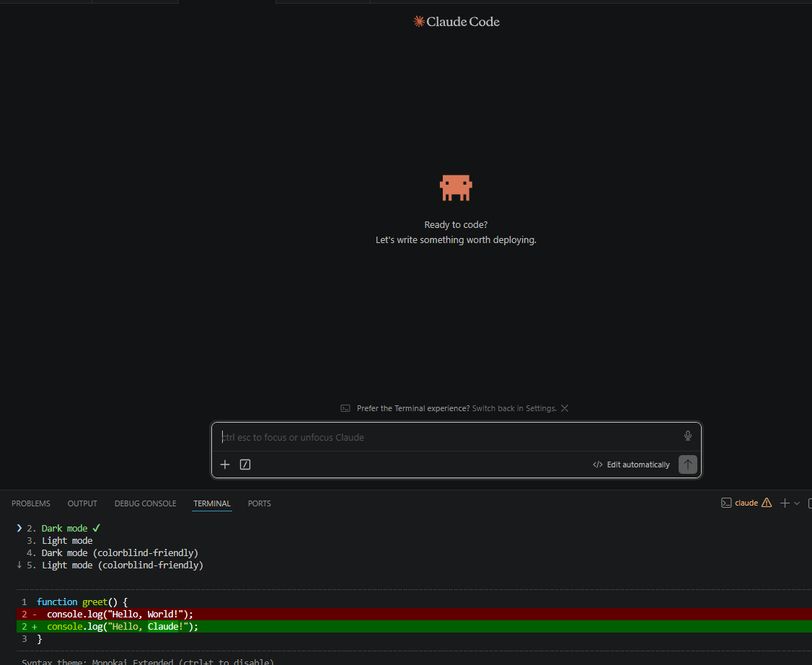The width and height of the screenshot is (812, 665).
Task: Select option 2. Dark mode in terminal
Action: pyautogui.click(x=64, y=528)
